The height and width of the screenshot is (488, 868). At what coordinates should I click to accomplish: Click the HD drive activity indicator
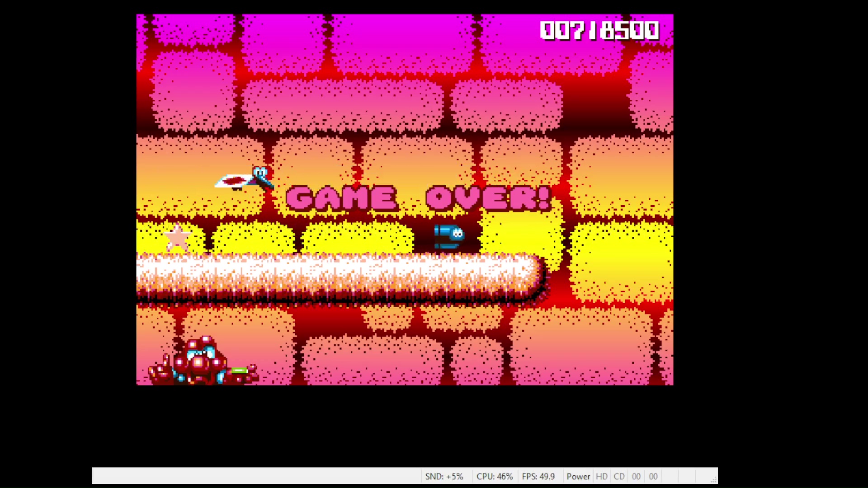tap(602, 476)
